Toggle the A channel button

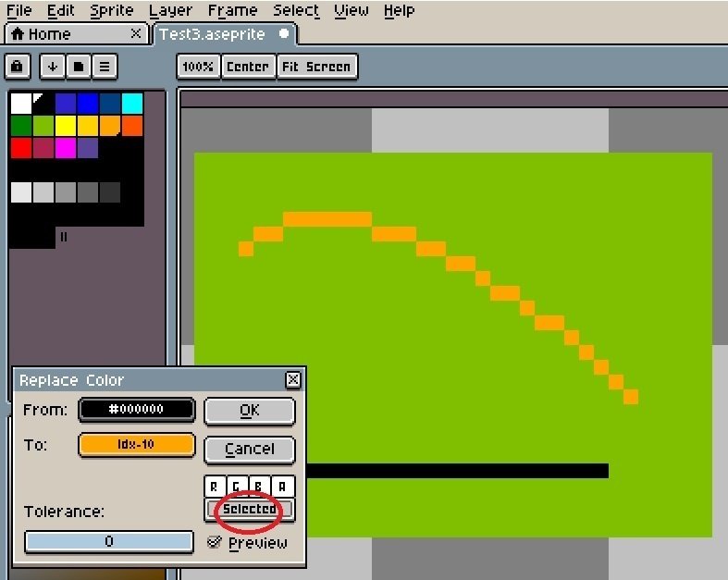[282, 487]
